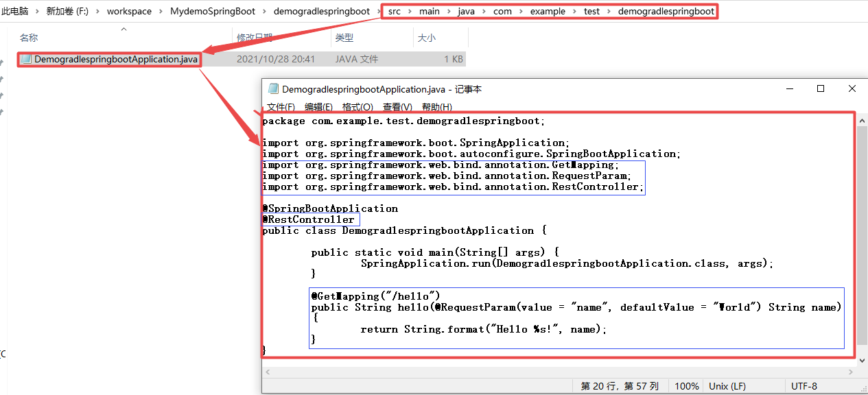Click the 2021/10/28 20:41 date cell
Viewport: 868px width, 395px height.
tap(276, 59)
